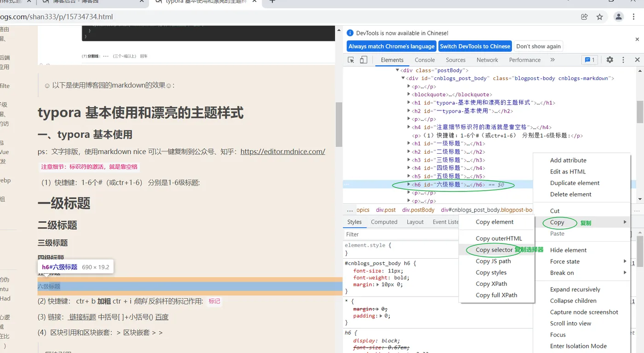Image resolution: width=644 pixels, height=353 pixels.
Task: Click the div.postBody breadcrumb
Action: [418, 210]
